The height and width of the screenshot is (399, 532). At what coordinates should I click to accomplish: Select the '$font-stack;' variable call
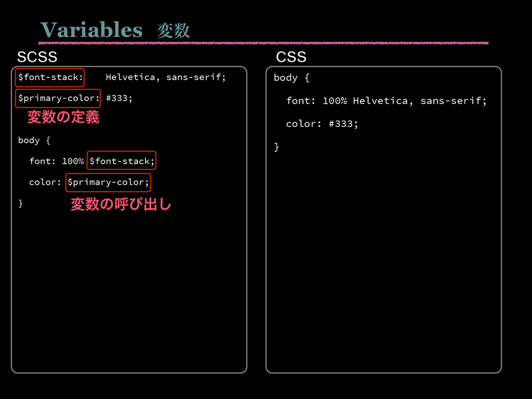tap(122, 161)
